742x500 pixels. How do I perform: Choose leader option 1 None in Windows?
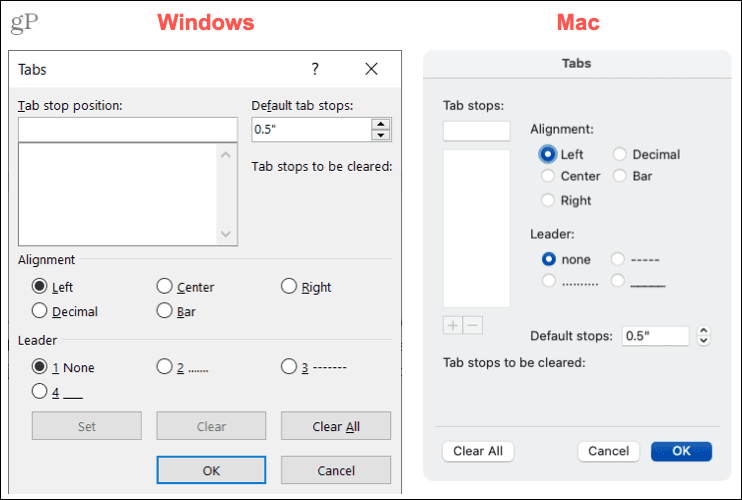(x=40, y=367)
